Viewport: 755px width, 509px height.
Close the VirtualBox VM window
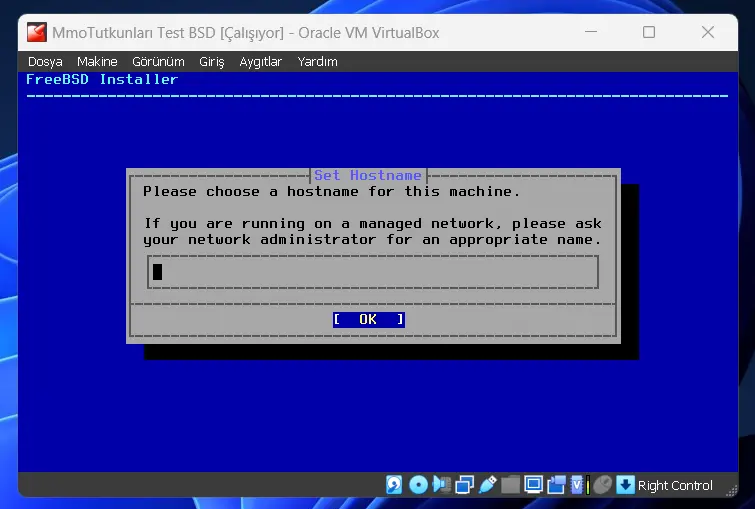click(708, 32)
